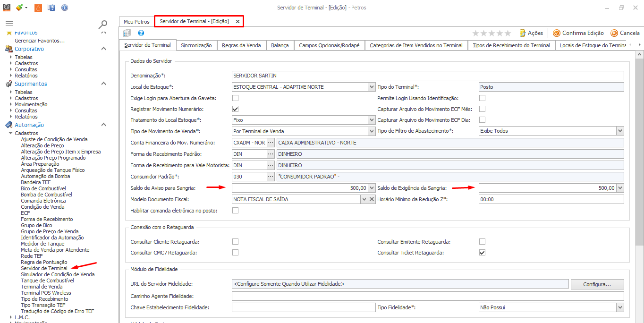644x323 pixels.
Task: Open the Tipo de Movimento de Venda dropdown
Action: 372,131
